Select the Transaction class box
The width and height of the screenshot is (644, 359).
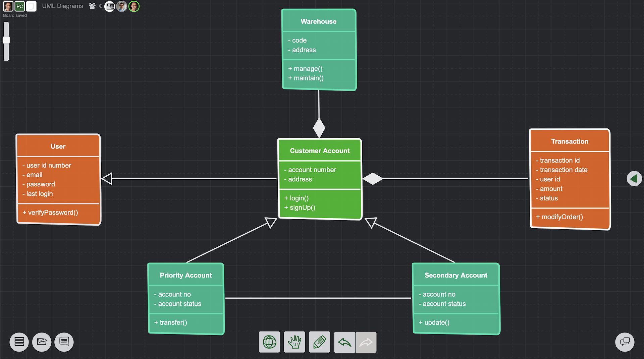click(x=570, y=179)
